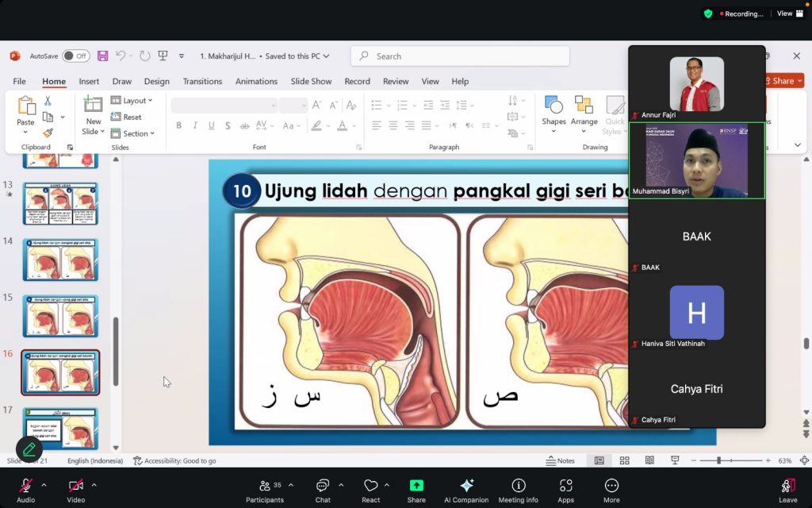Click the green Share screen icon
Viewport: 812px width, 508px height.
point(416,486)
